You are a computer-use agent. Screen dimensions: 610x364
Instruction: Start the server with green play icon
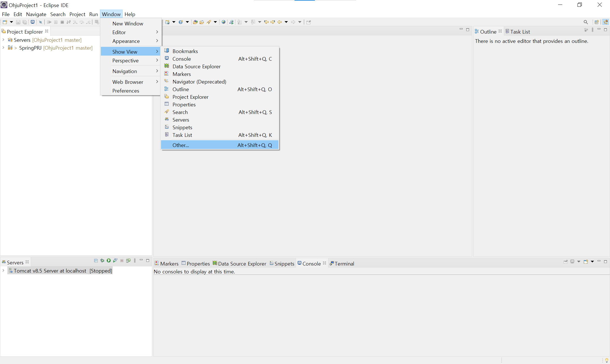(x=109, y=261)
